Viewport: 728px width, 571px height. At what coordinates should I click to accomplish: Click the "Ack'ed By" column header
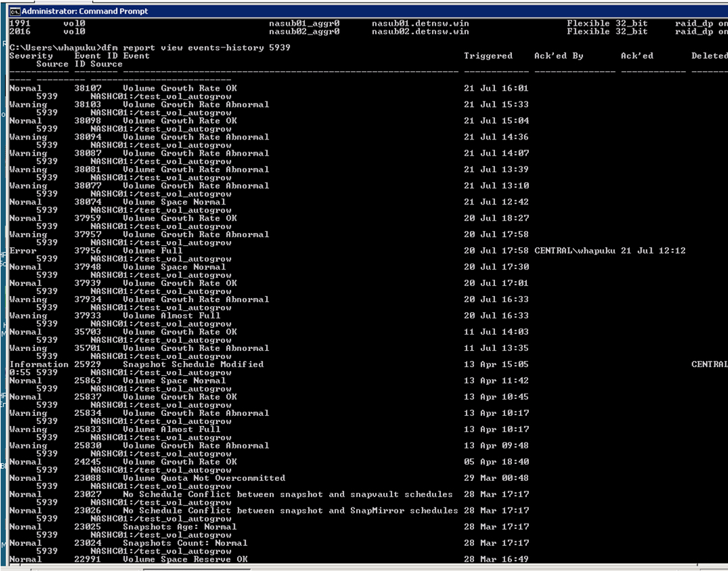(x=559, y=56)
